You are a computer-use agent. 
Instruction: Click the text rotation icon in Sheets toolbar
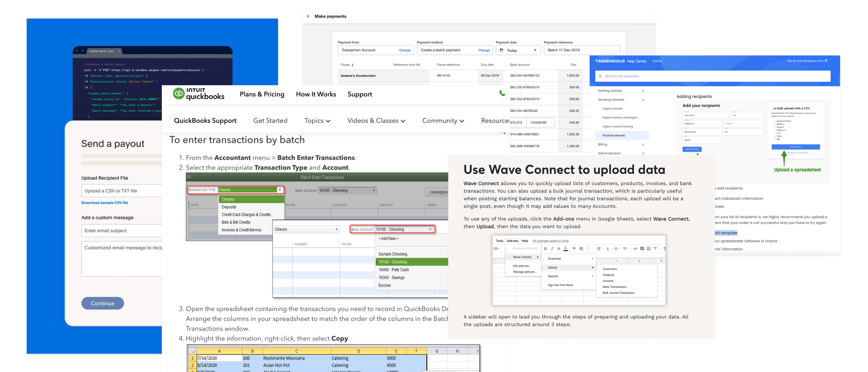coord(625,249)
